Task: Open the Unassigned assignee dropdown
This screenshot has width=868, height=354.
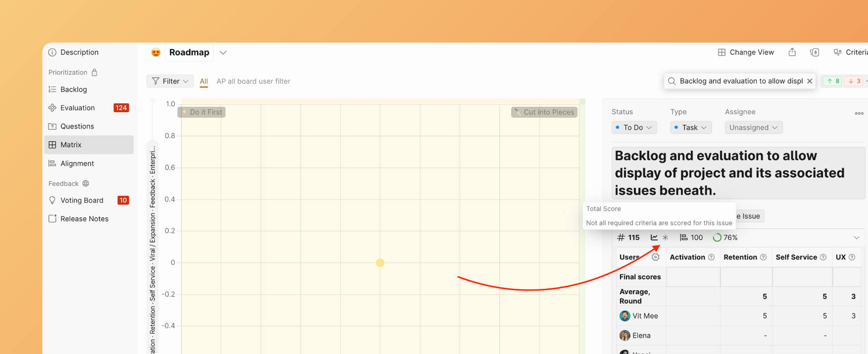Action: pos(753,128)
